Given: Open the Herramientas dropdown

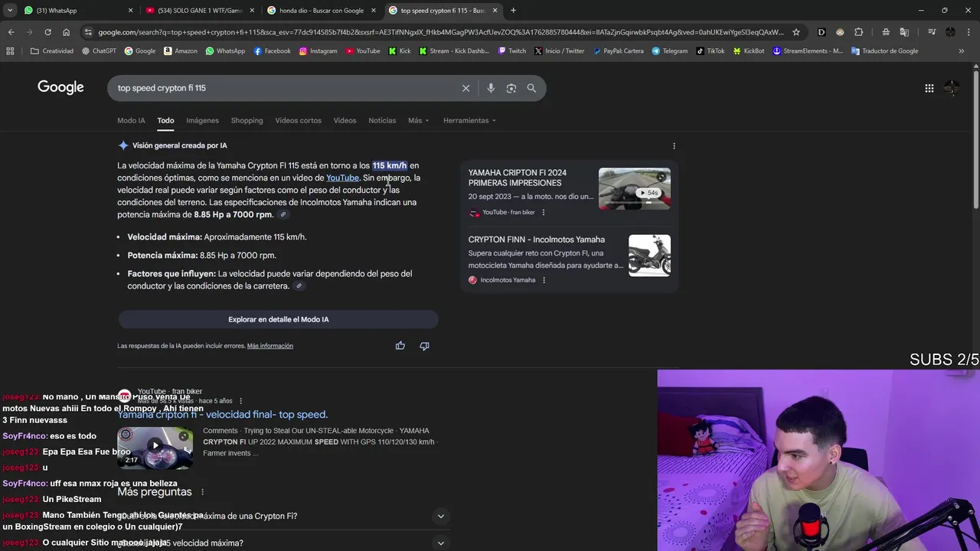Looking at the screenshot, I should coord(469,120).
